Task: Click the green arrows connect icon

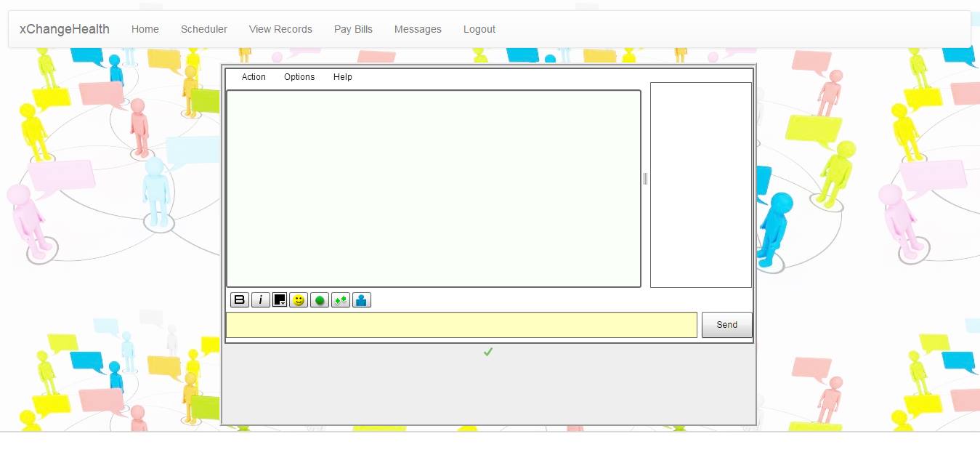Action: click(341, 300)
